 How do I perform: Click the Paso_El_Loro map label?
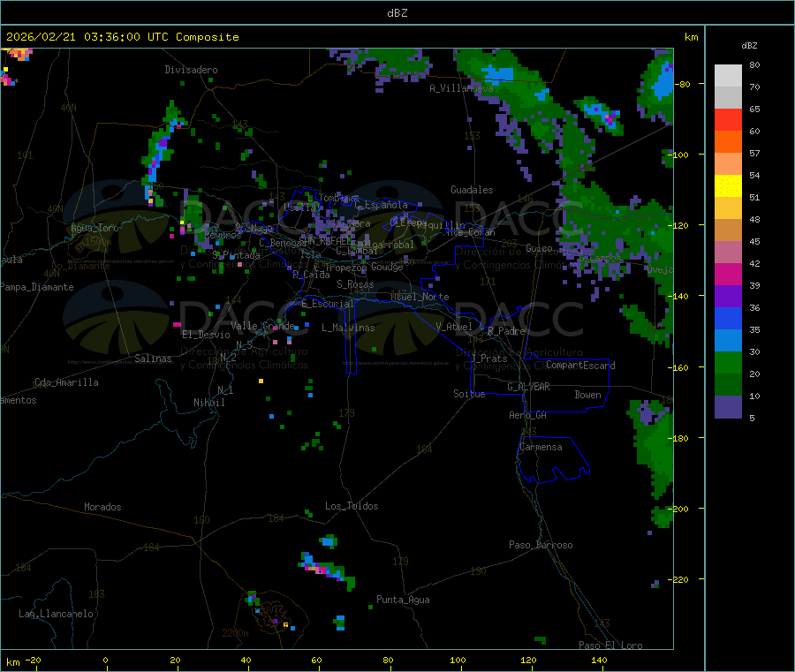coord(610,646)
